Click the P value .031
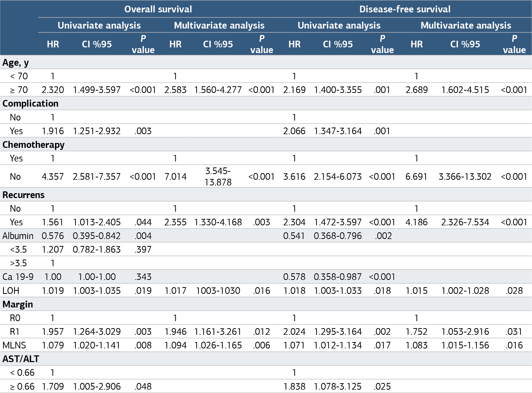This screenshot has width=532, height=393. coord(514,332)
